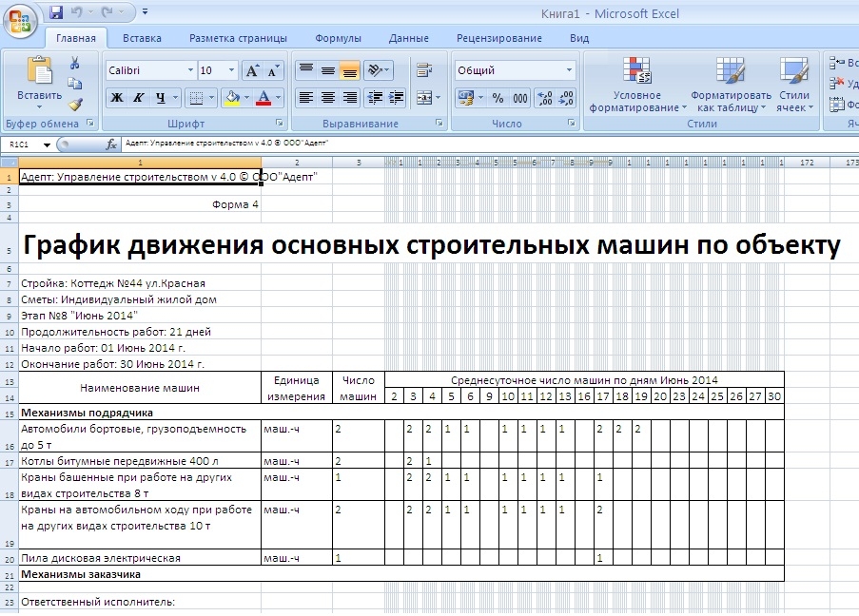Click the insert function fx button

[111, 144]
